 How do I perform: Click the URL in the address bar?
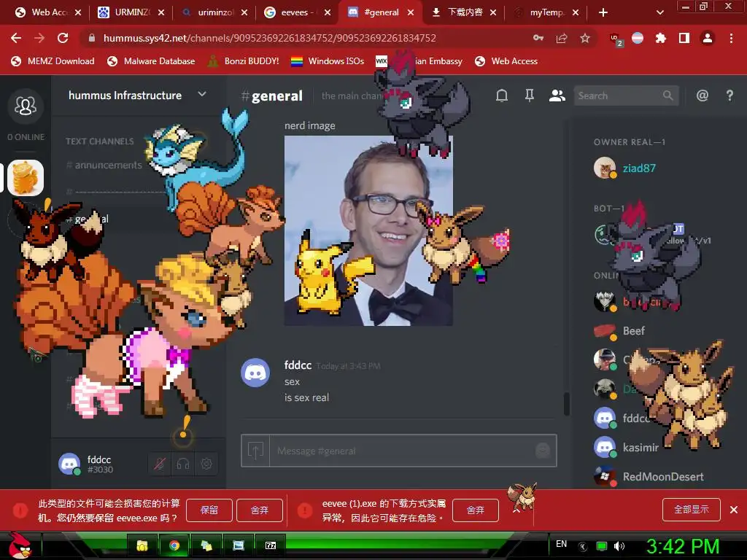click(270, 38)
